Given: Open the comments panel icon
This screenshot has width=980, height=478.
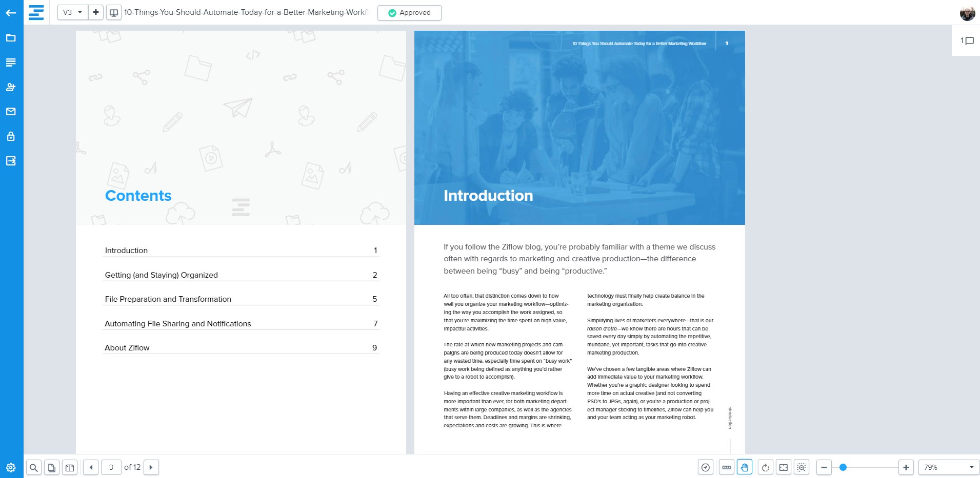Looking at the screenshot, I should (967, 41).
